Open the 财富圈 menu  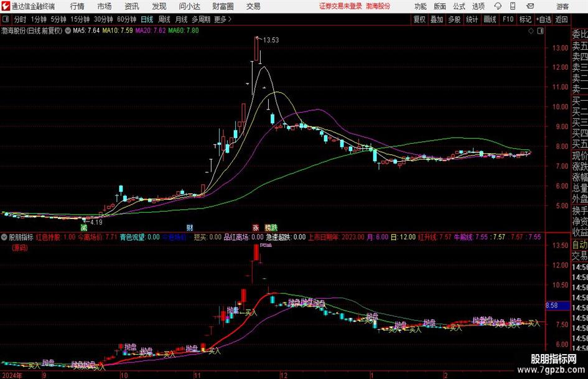223,6
